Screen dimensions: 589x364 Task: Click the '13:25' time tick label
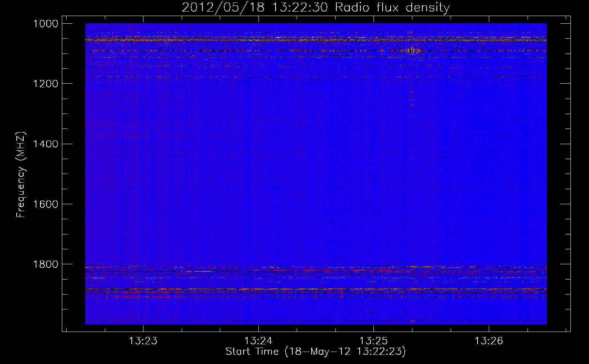(x=373, y=341)
